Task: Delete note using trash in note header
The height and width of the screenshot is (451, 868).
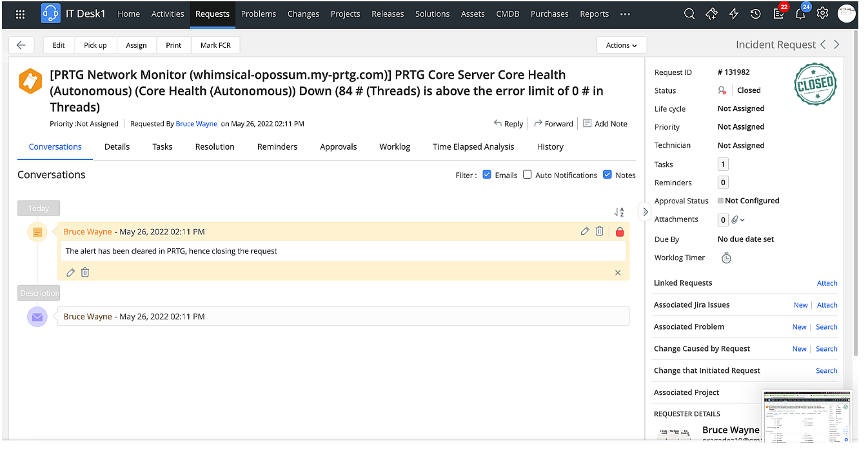Action: pyautogui.click(x=600, y=231)
